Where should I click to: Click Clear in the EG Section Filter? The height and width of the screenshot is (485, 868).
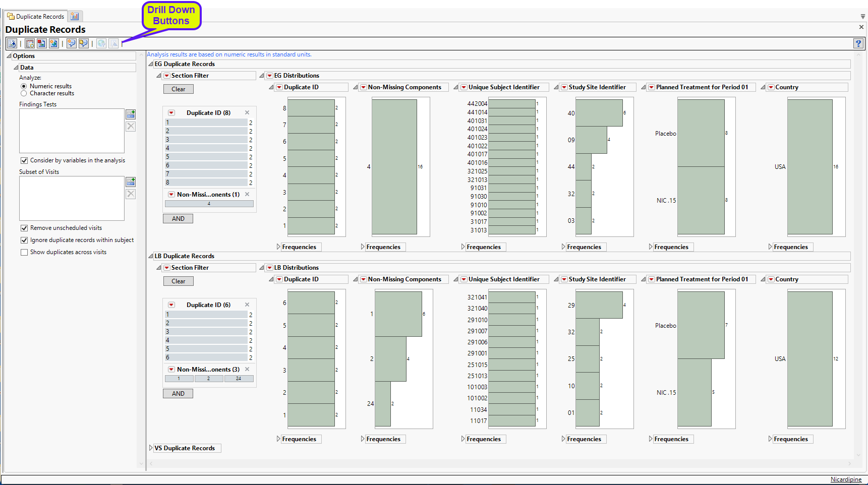coord(178,89)
